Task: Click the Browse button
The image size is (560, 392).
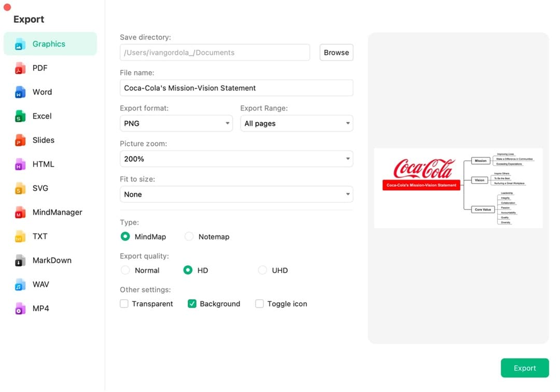Action: coord(336,52)
